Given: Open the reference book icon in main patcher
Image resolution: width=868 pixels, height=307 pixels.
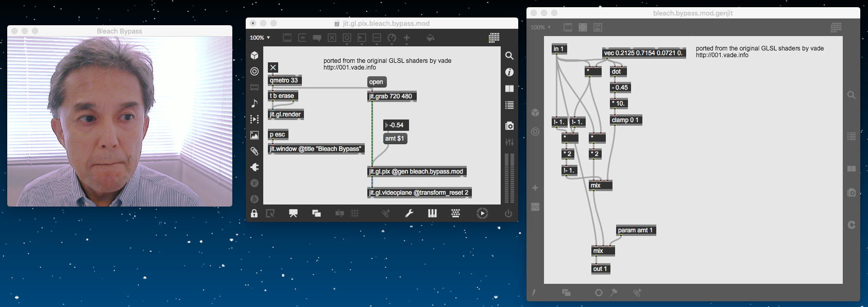Looking at the screenshot, I should tap(509, 89).
